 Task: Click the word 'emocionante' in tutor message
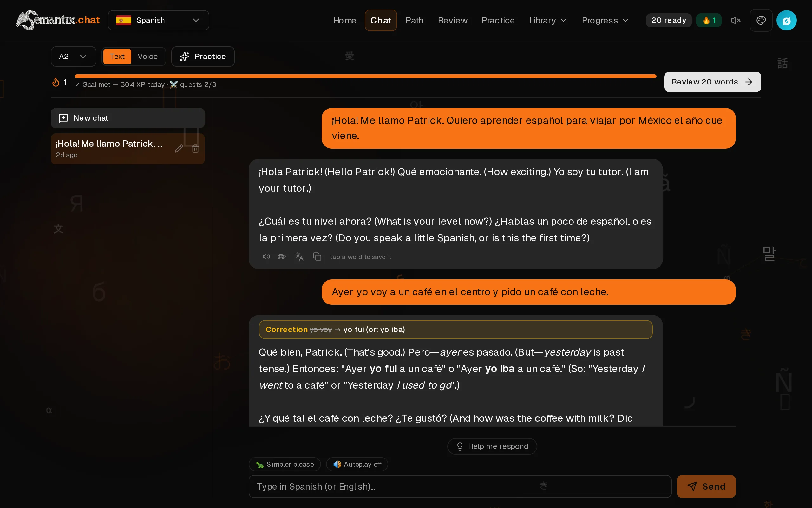(x=450, y=172)
